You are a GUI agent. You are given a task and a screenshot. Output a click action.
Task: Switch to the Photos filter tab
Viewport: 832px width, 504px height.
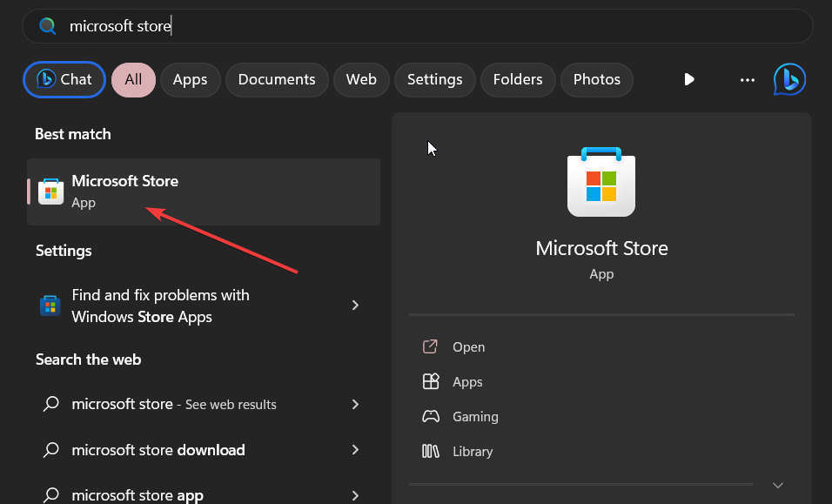click(x=596, y=79)
